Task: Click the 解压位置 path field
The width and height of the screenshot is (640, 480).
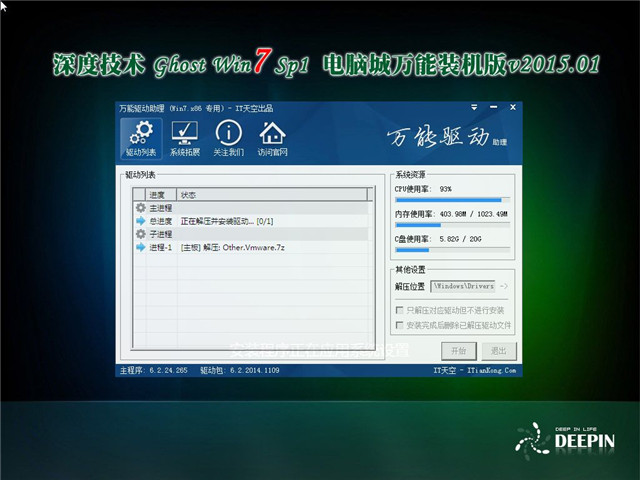Action: [463, 286]
